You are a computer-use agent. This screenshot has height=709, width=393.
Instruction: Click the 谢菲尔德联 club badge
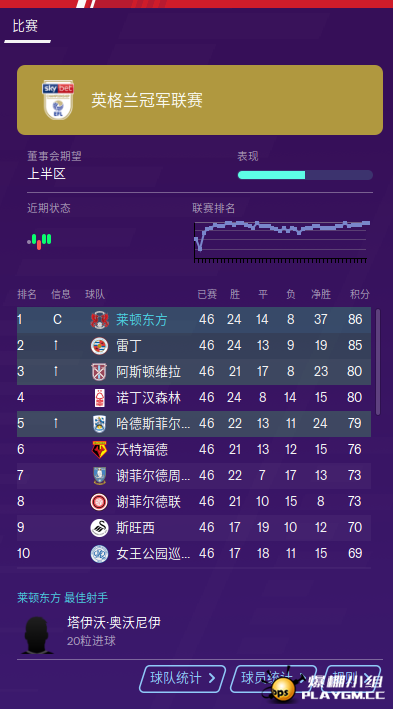(99, 502)
